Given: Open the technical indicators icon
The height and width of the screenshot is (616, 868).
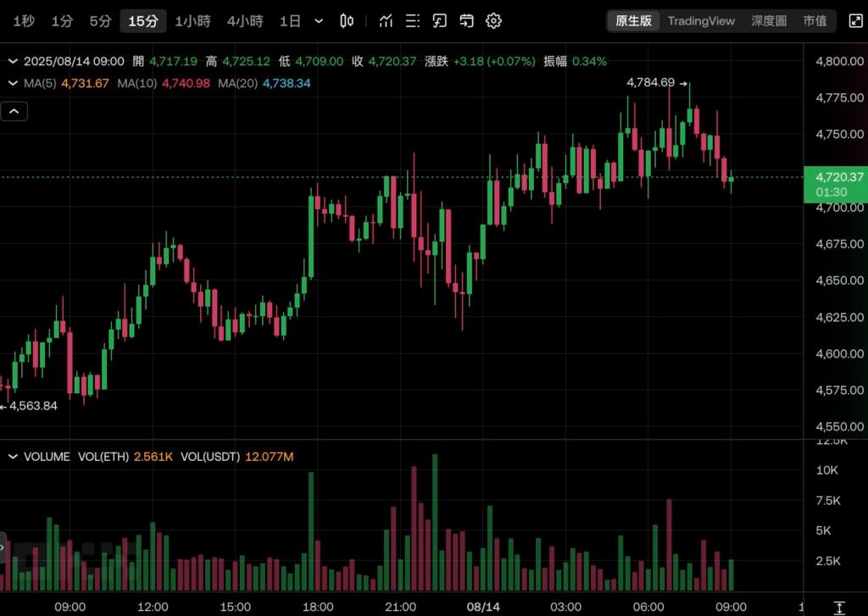Looking at the screenshot, I should click(386, 20).
